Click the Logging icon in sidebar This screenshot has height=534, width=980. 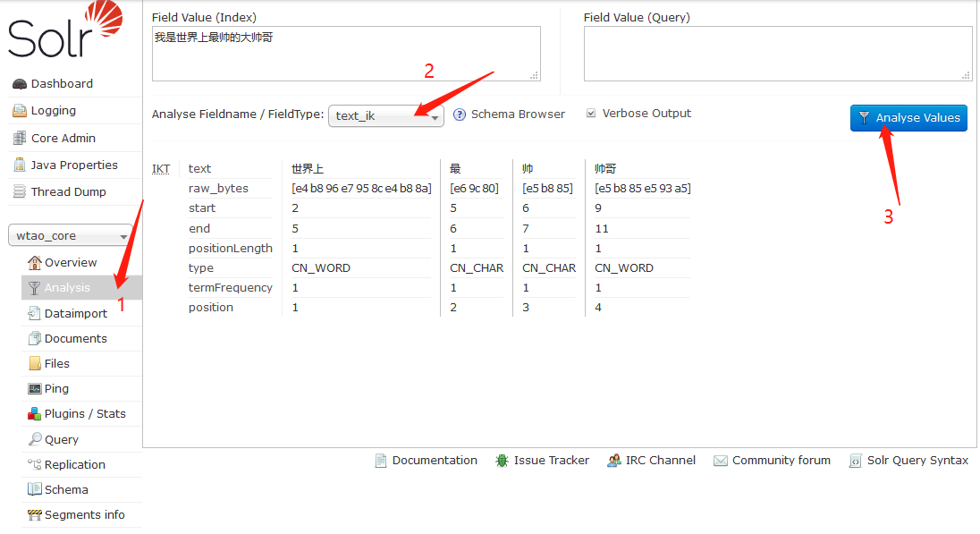(x=20, y=111)
